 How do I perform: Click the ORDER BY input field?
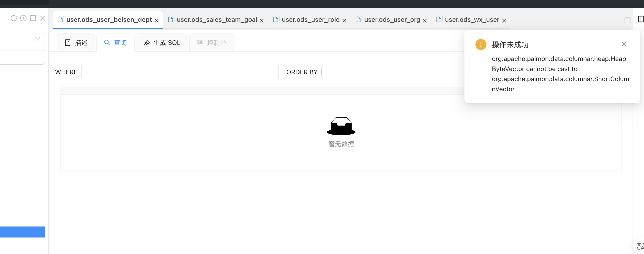[393, 72]
